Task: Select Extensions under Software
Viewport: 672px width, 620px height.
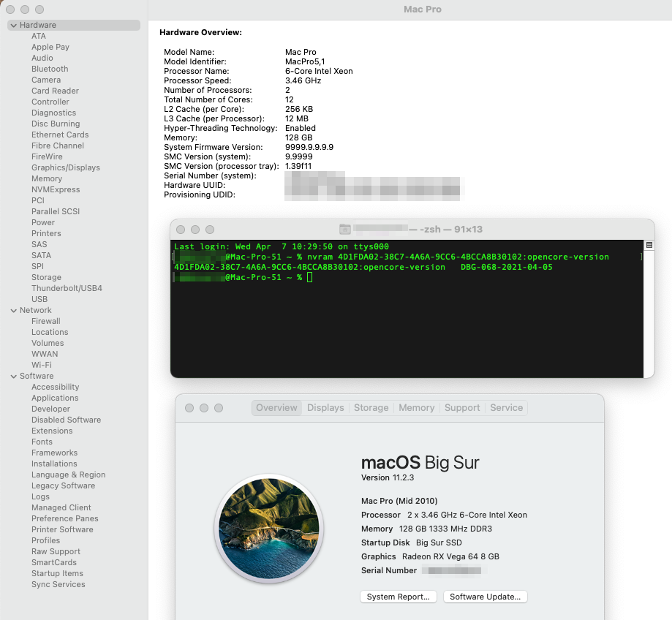Action: click(52, 431)
